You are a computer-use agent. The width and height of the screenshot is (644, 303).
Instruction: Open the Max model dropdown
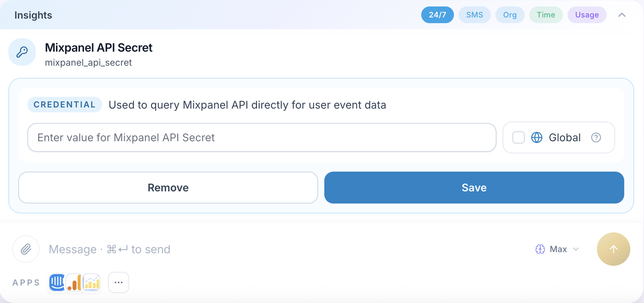coord(557,249)
